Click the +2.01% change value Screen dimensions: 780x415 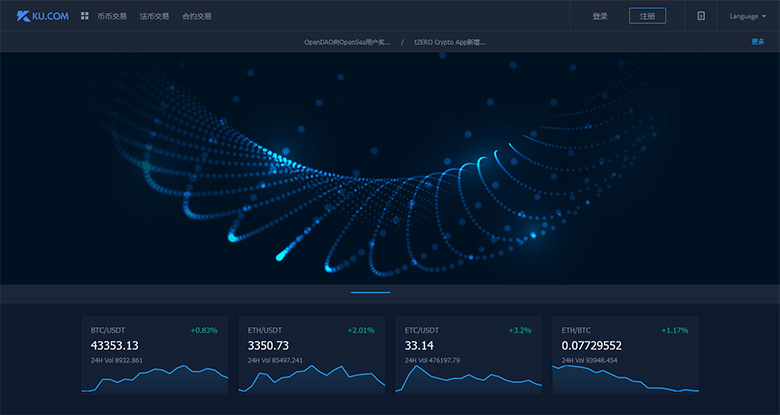point(361,330)
